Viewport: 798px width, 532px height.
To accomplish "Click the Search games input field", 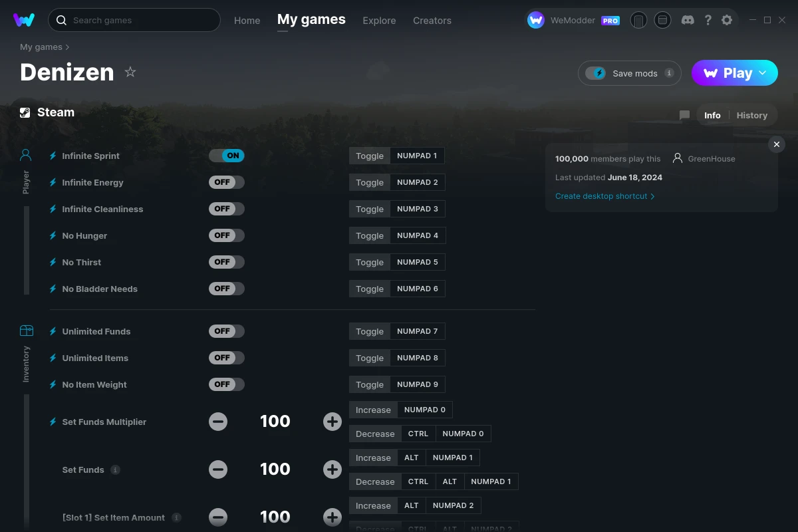I will tap(133, 20).
